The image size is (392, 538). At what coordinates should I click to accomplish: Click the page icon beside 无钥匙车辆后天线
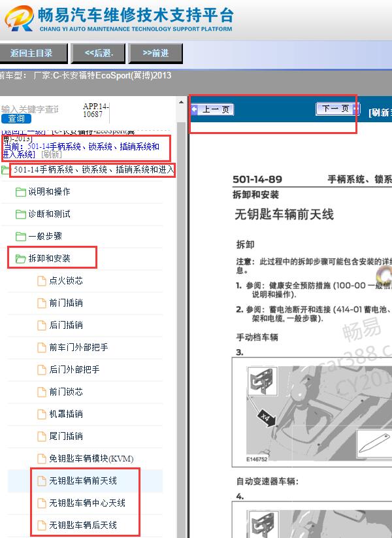(x=42, y=526)
